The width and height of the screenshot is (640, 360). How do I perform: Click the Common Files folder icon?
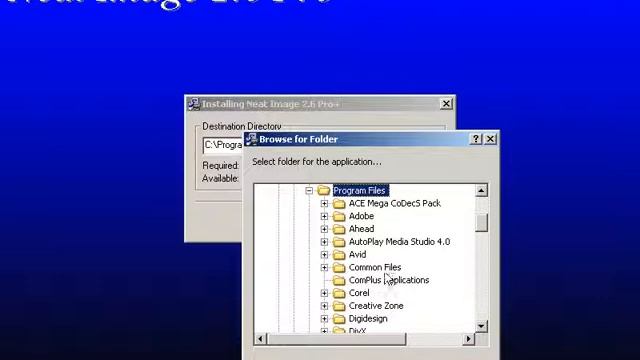339,268
